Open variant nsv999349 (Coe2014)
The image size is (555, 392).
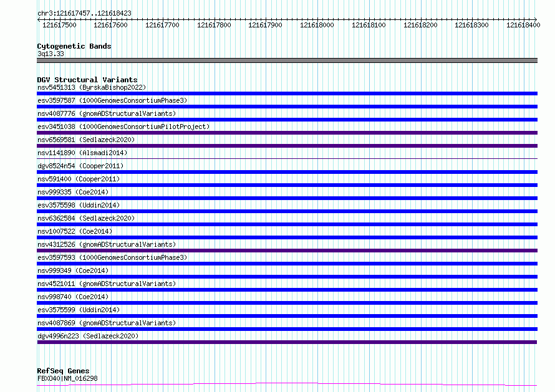coord(73,270)
